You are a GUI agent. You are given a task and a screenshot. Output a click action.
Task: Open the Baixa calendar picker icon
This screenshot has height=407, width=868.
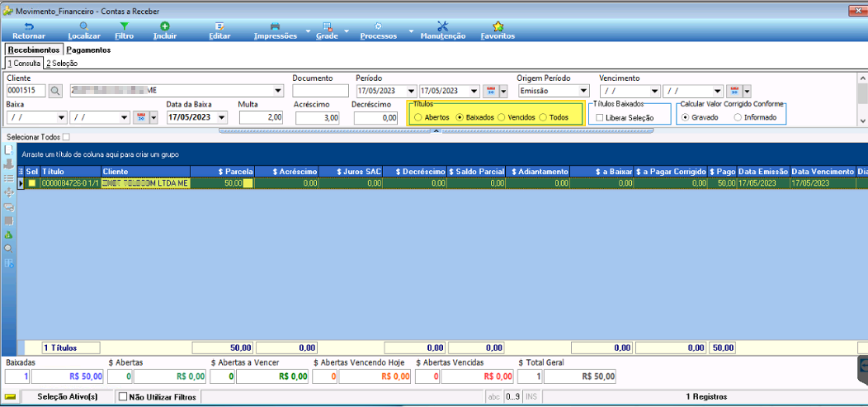pyautogui.click(x=140, y=117)
